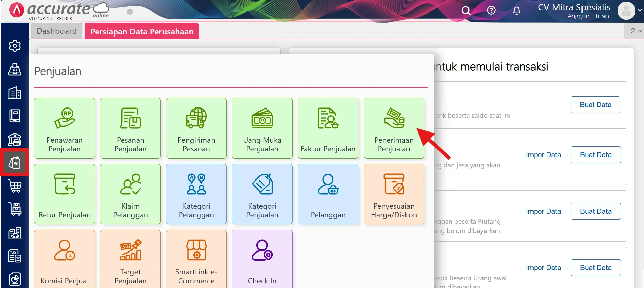Open the Pelanggan tile
644x288 pixels.
[328, 194]
